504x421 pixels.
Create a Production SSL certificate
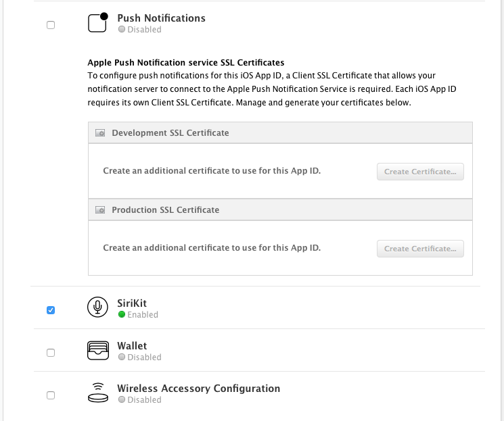(x=420, y=249)
